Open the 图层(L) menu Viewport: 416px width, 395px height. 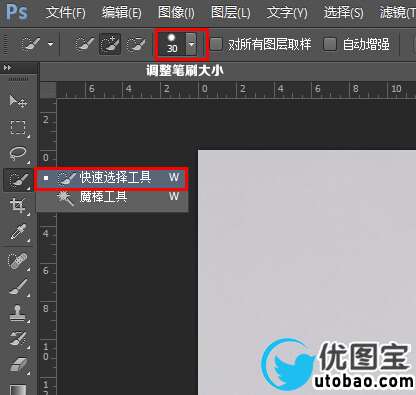click(x=230, y=13)
